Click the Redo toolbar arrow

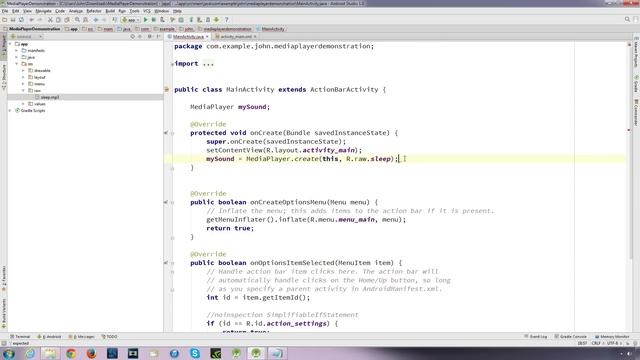(40, 20)
